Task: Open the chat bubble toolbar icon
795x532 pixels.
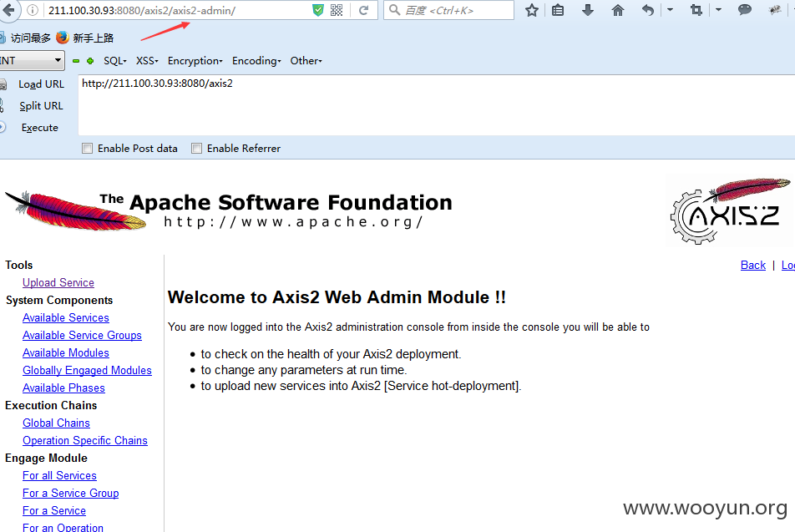Action: point(744,10)
